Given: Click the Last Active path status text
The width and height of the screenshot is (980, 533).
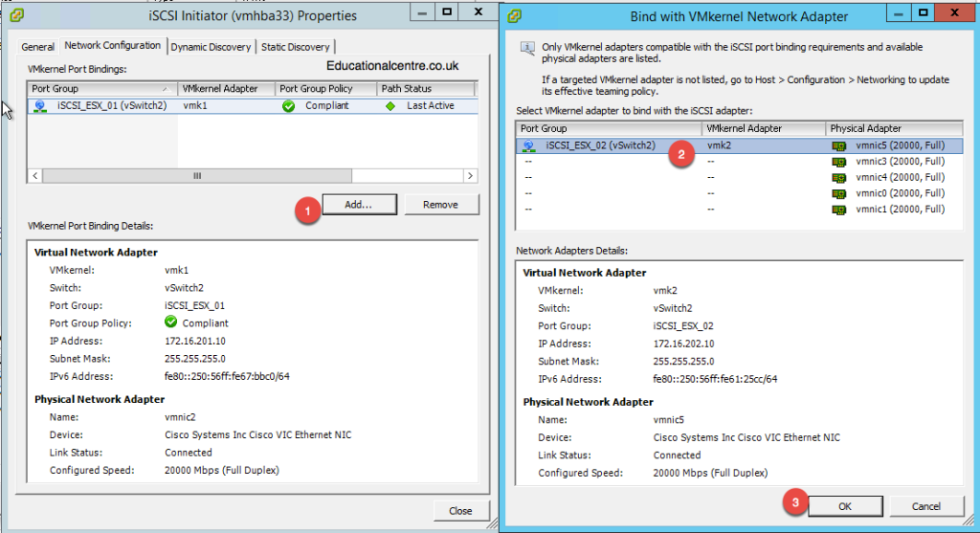Looking at the screenshot, I should (431, 105).
